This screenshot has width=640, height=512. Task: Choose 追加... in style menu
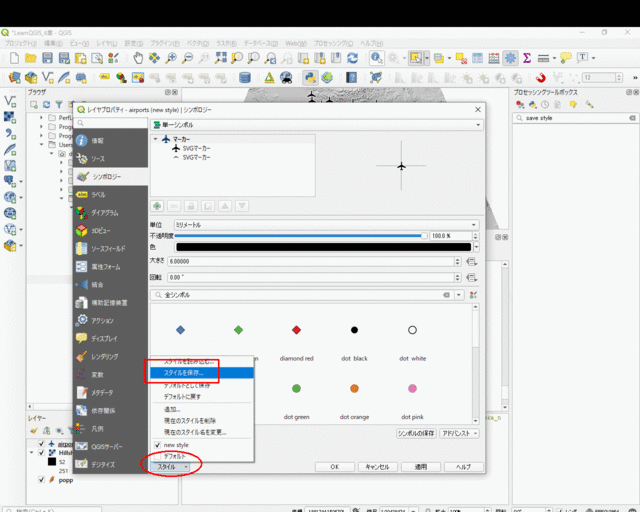[x=202, y=409]
